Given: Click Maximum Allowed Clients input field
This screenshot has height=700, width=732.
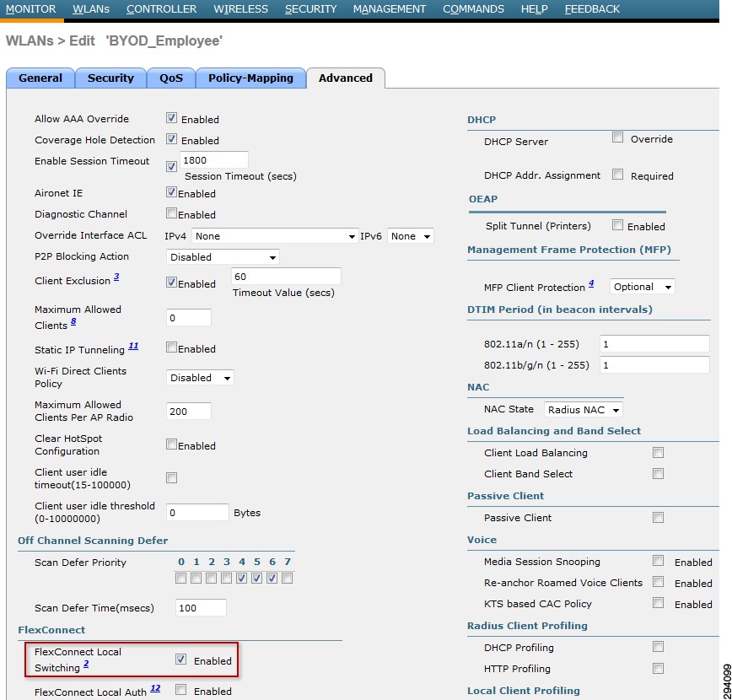Looking at the screenshot, I should [x=189, y=318].
